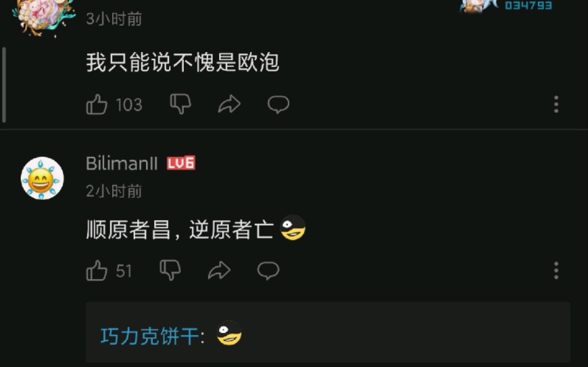Reply to BilimanII's comment
This screenshot has width=588, height=367.
click(x=268, y=270)
